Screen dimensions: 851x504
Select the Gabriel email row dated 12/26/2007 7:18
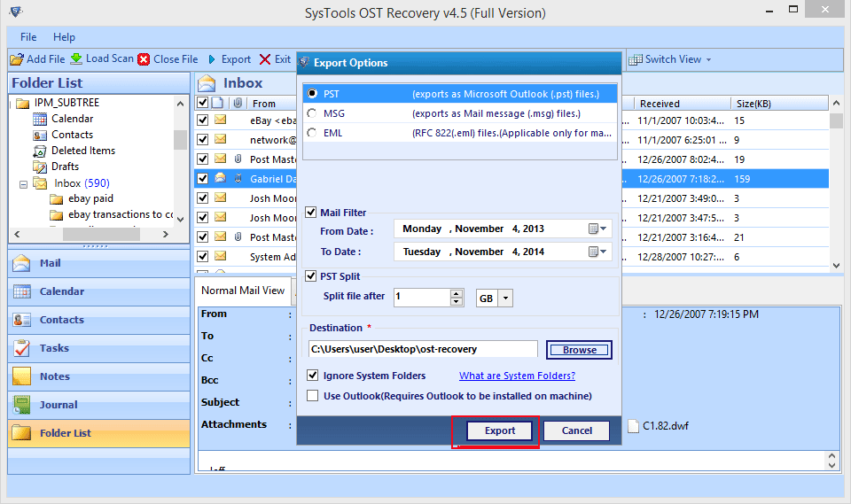tap(511, 179)
